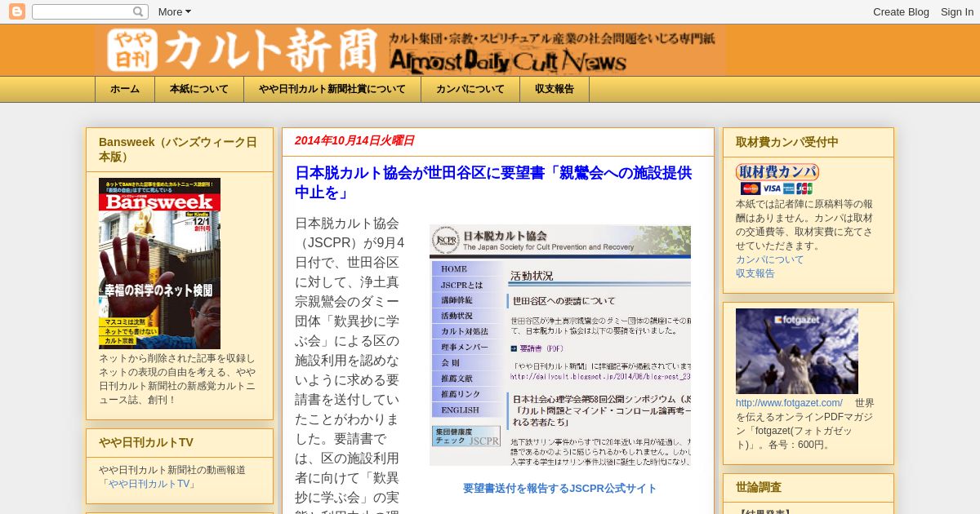Click the 取材費カンパ受付中 widget heading

click(787, 142)
